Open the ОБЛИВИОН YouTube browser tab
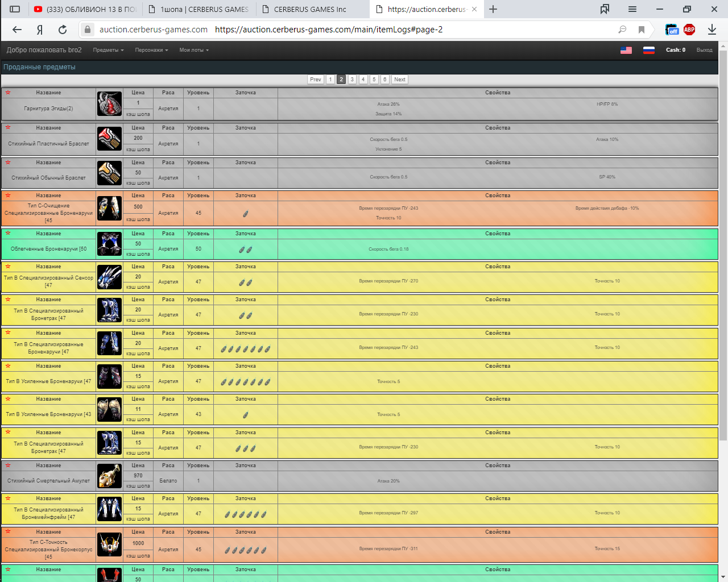 coord(85,9)
